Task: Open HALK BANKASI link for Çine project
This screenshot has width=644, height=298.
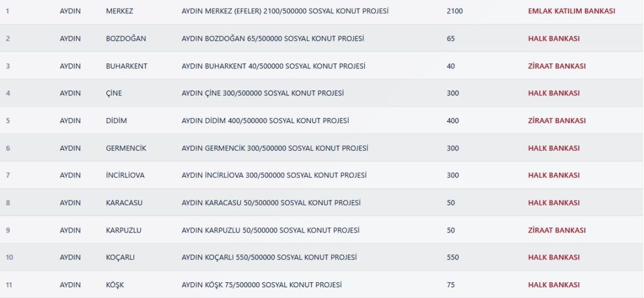Action: point(553,93)
